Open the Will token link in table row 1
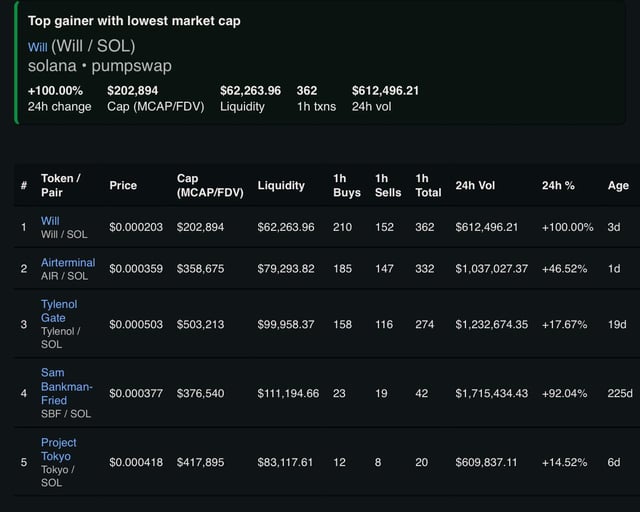Screen dimensions: 640x512 click(50, 220)
